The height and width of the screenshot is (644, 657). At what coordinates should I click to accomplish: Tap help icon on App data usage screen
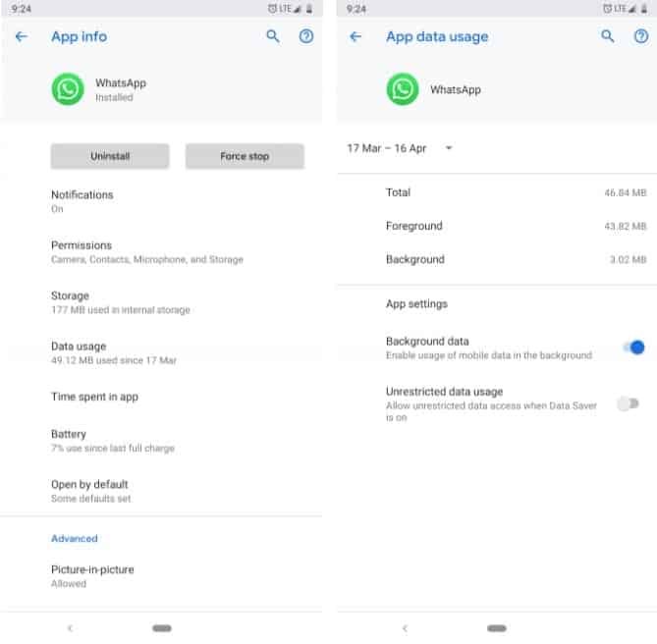[641, 36]
